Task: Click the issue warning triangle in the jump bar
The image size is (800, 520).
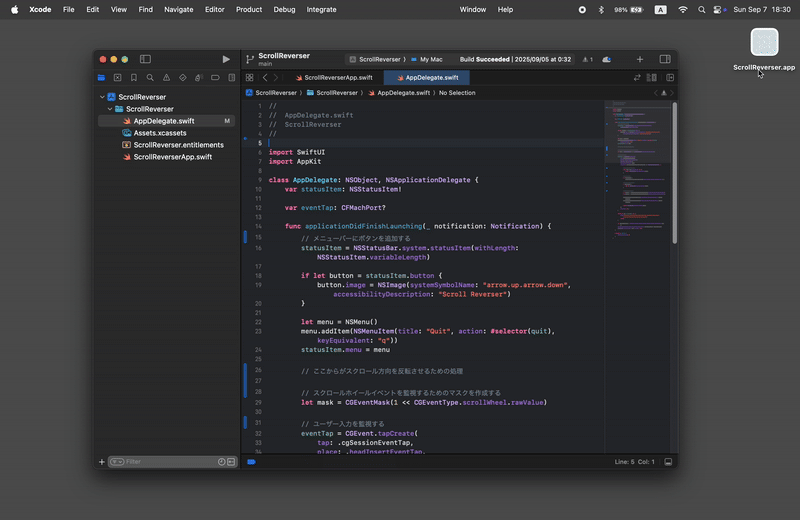Action: [664, 93]
